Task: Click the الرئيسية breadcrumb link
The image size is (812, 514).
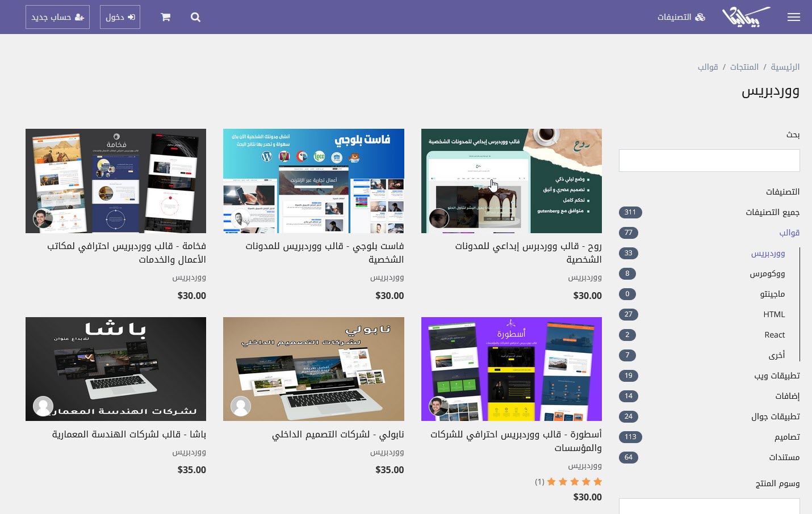Action: tap(785, 67)
